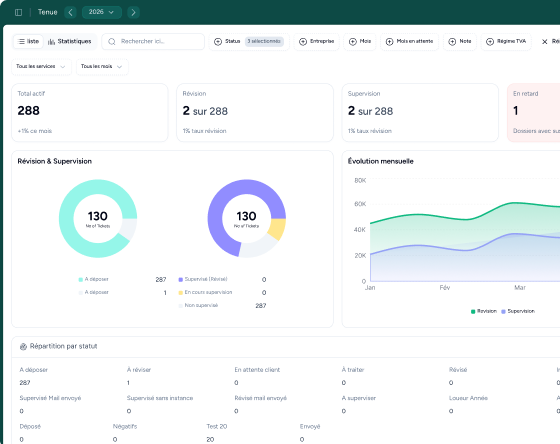Click the Test 20 status label
Screen dimensions: 560x444
coord(217,426)
